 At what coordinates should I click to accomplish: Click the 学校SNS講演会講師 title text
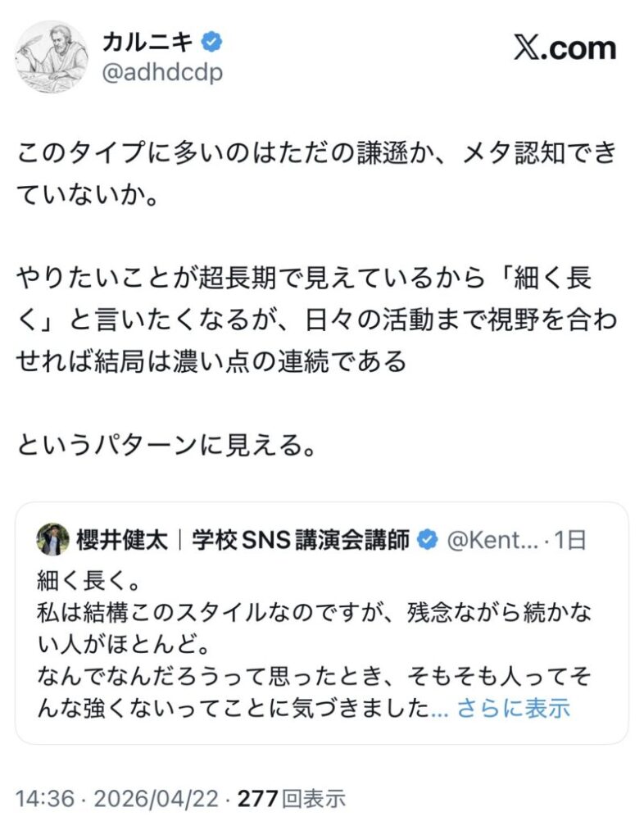click(302, 540)
